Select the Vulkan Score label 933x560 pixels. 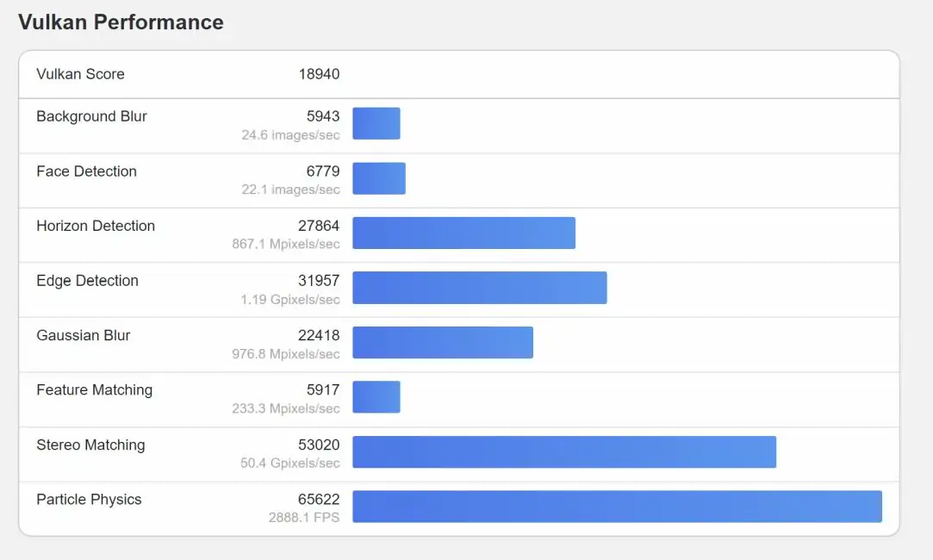tap(80, 74)
